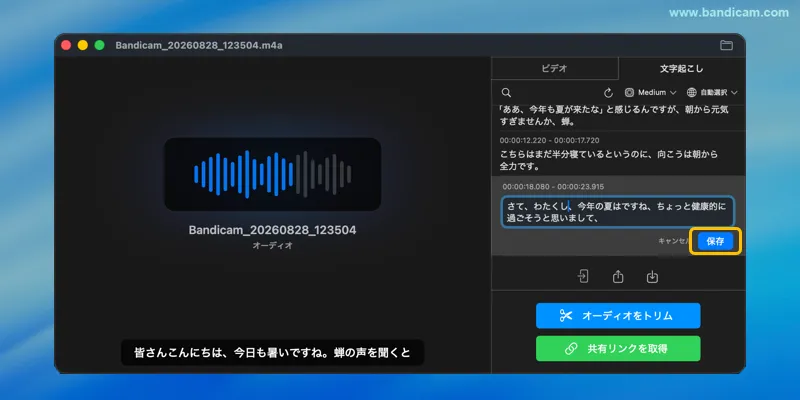Click the subtitle caption 皆さんこんにちは
The width and height of the screenshot is (800, 400).
[x=272, y=353]
